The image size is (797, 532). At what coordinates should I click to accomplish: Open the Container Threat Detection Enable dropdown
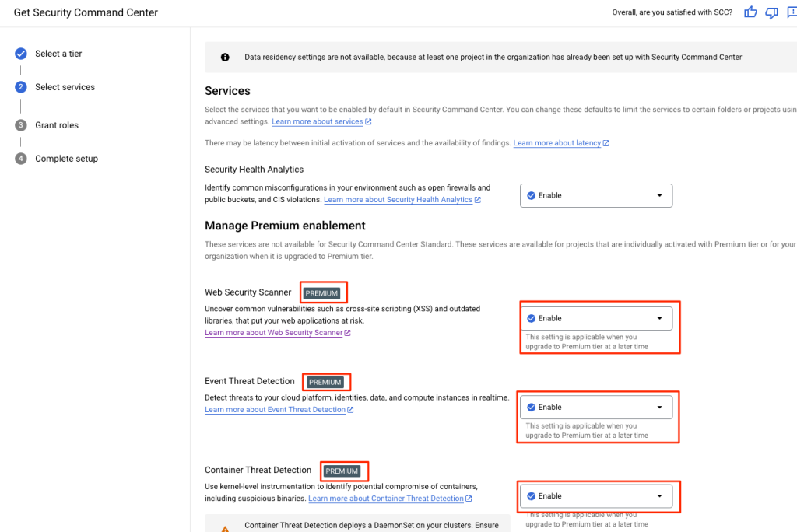[x=596, y=496]
